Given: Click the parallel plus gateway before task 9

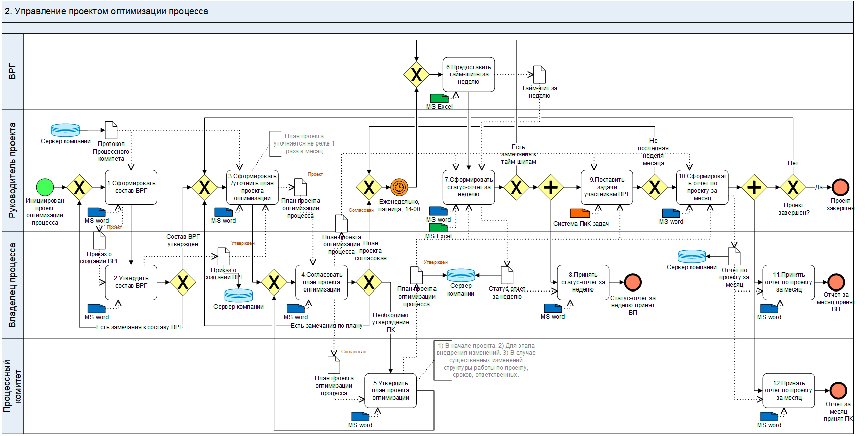Looking at the screenshot, I should [551, 187].
